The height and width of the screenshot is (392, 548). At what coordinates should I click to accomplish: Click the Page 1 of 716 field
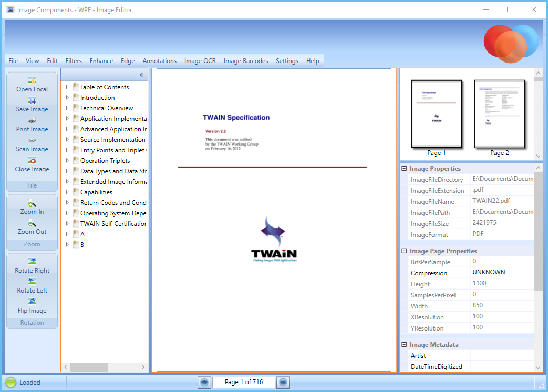(244, 382)
